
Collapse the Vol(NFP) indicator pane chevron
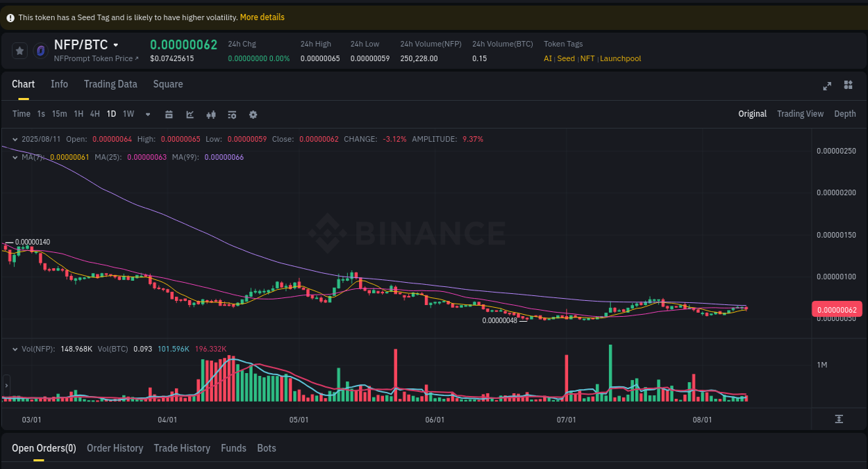point(15,349)
